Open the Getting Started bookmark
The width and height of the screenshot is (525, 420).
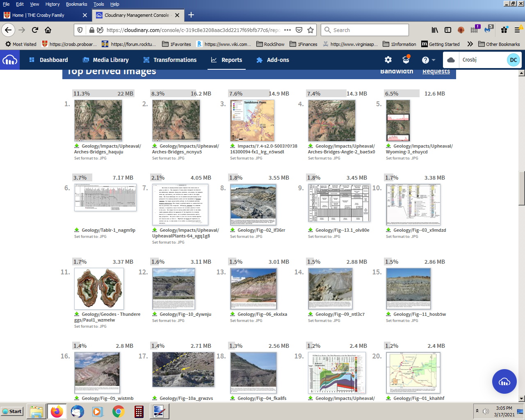[x=441, y=44]
